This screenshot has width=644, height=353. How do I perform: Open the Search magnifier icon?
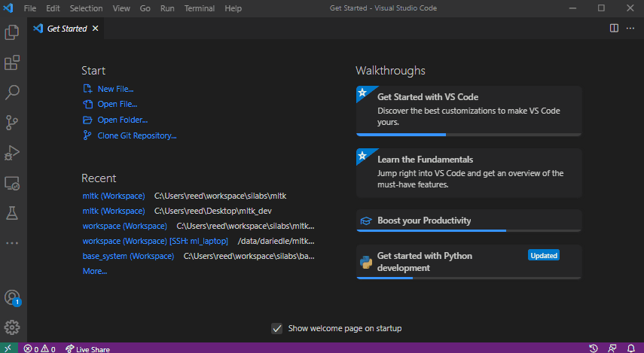tap(12, 92)
